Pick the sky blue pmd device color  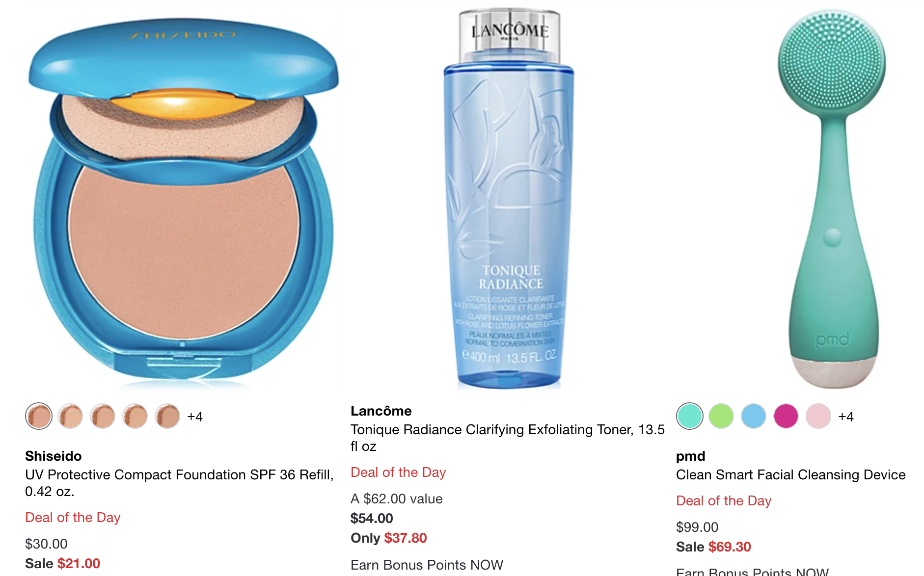[x=754, y=416]
